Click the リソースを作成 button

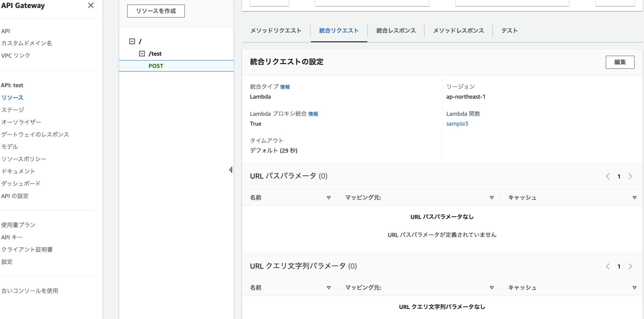tap(156, 11)
